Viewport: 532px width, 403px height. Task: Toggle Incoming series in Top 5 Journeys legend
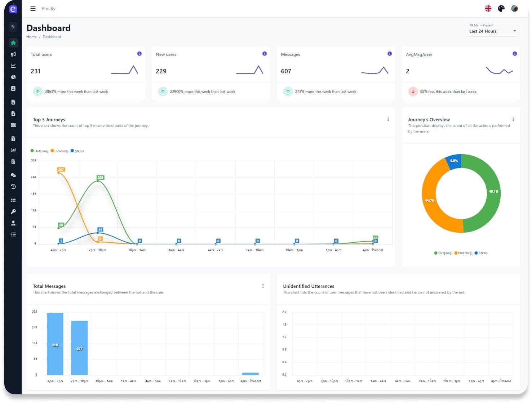(59, 151)
